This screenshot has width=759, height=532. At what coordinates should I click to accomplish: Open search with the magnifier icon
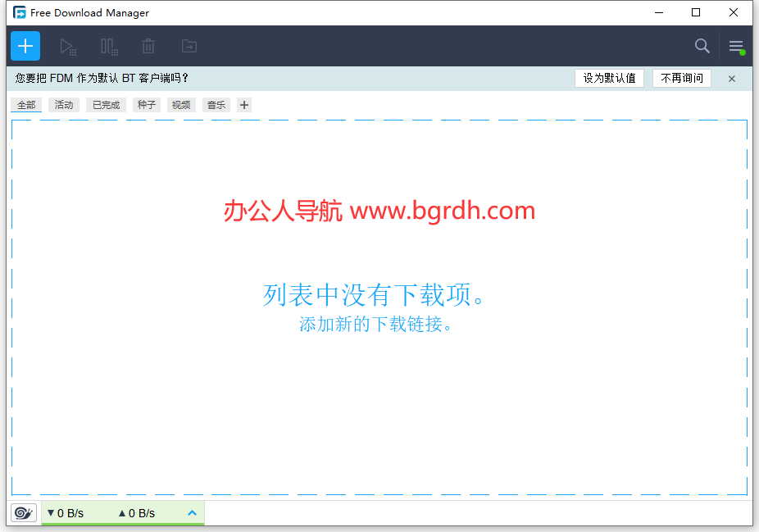click(702, 46)
